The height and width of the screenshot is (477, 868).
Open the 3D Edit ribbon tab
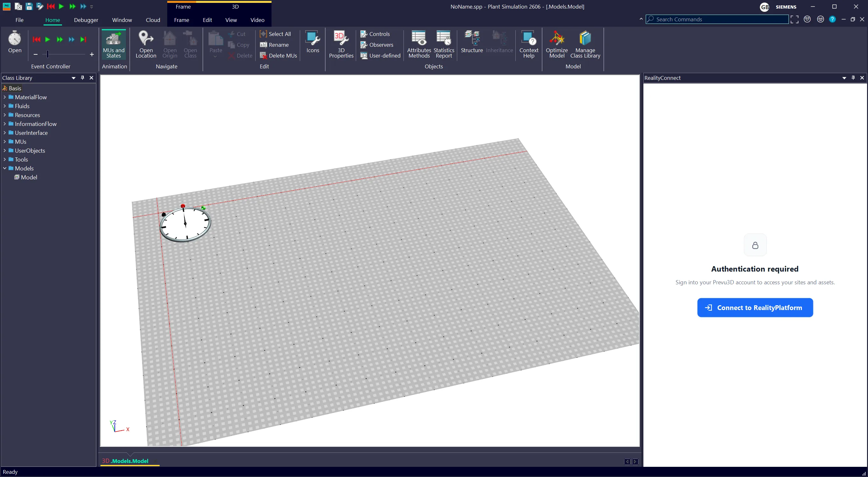(207, 20)
